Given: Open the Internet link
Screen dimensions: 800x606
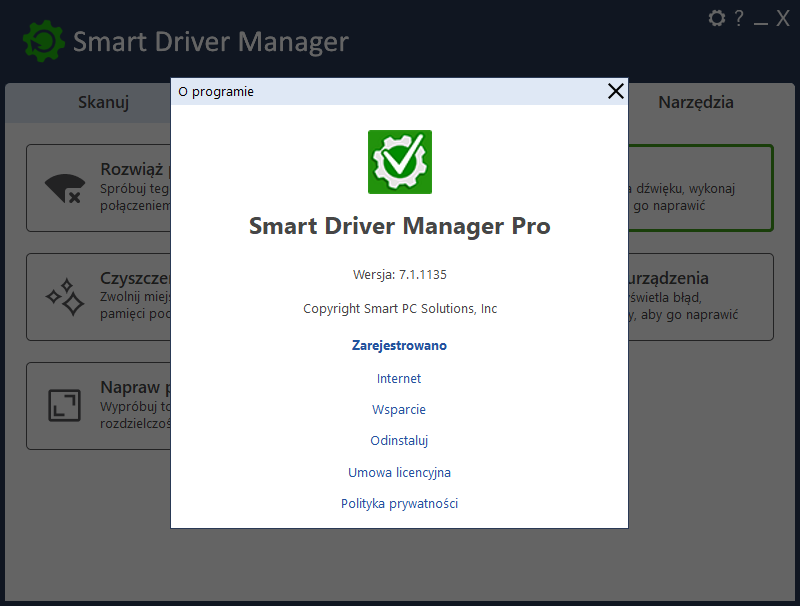Looking at the screenshot, I should click(399, 378).
